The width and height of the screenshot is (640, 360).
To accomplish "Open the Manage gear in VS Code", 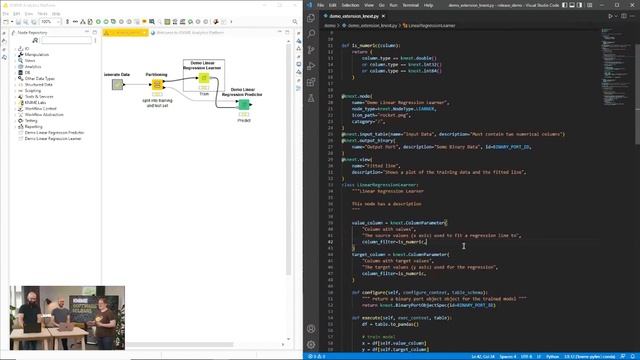I will 311,344.
